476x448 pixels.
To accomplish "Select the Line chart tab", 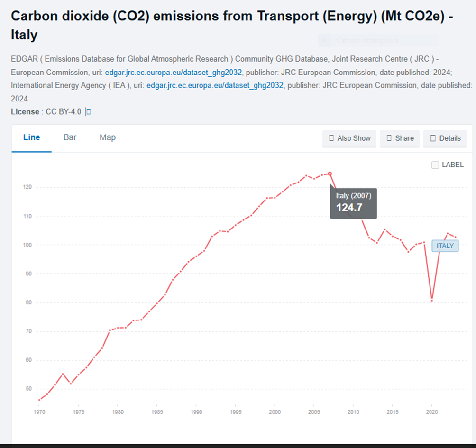I will pyautogui.click(x=32, y=137).
